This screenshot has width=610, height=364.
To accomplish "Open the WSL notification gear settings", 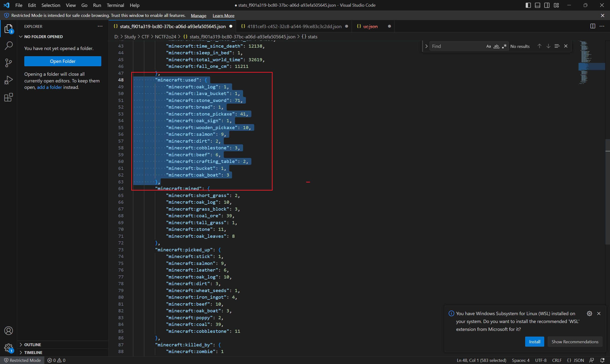I will click(x=590, y=313).
